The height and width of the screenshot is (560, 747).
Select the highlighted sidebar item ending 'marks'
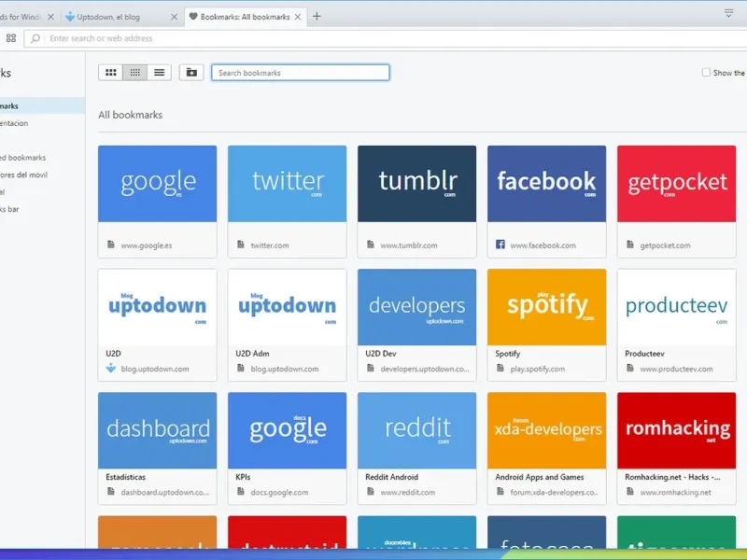pyautogui.click(x=42, y=105)
